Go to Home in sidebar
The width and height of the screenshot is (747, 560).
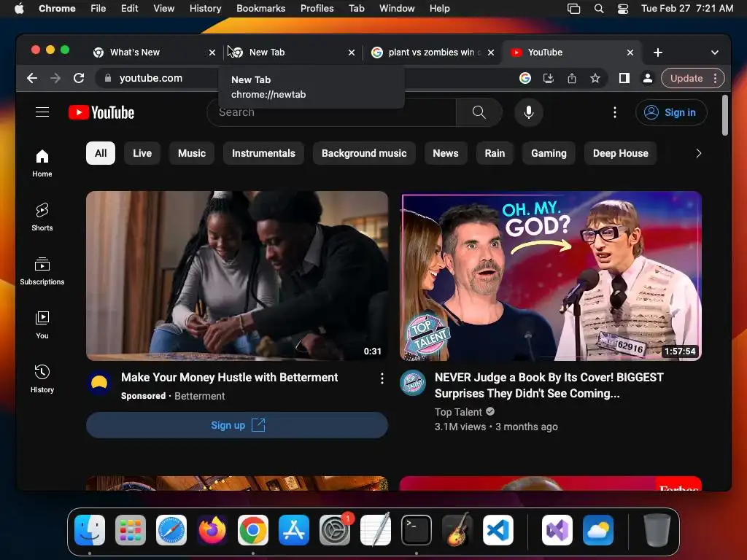(42, 163)
